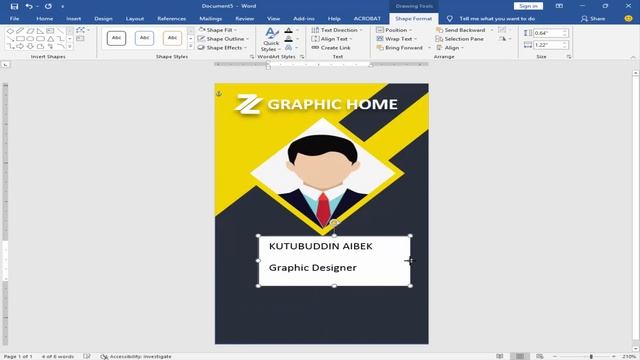
Task: Click the shape height field
Action: 550,33
